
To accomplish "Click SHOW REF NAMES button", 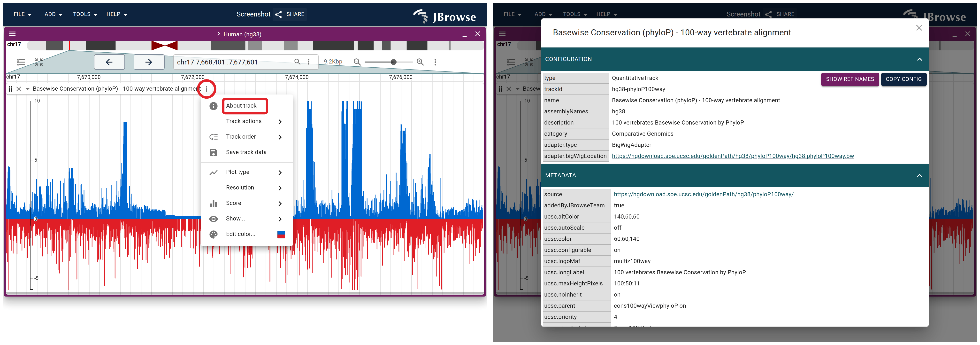I will pos(850,79).
